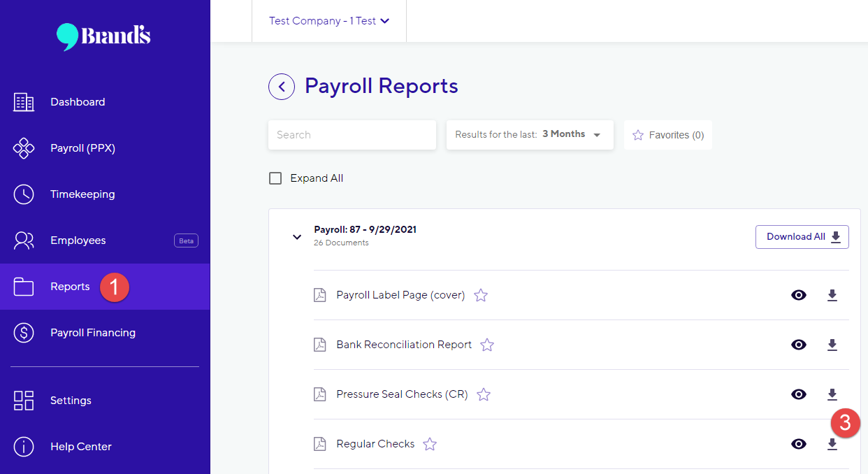This screenshot has width=868, height=474.
Task: Select the Timekeeping clock icon
Action: [24, 194]
